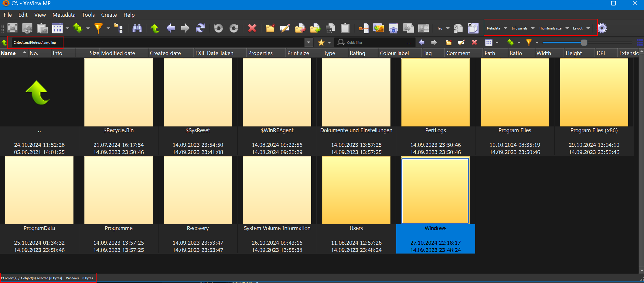The width and height of the screenshot is (644, 283).
Task: Toggle the checked-files icon with checkmark
Action: click(x=473, y=28)
